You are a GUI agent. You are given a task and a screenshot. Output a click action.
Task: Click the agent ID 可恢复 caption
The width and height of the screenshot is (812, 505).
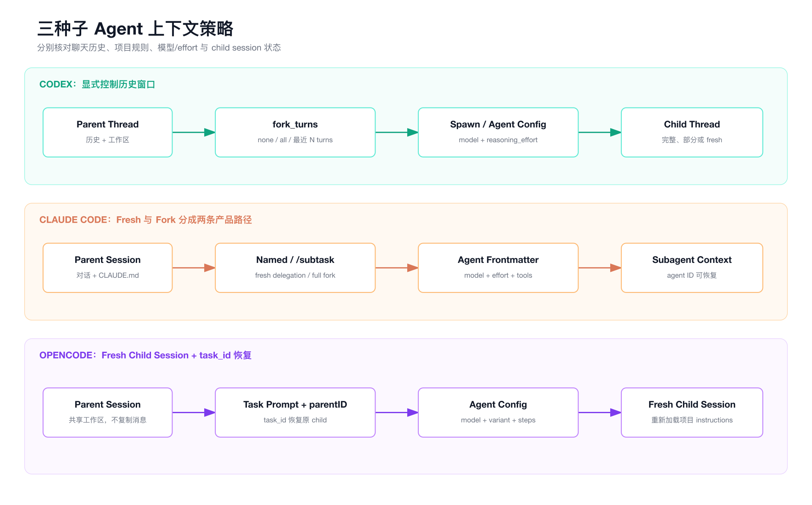[692, 276]
